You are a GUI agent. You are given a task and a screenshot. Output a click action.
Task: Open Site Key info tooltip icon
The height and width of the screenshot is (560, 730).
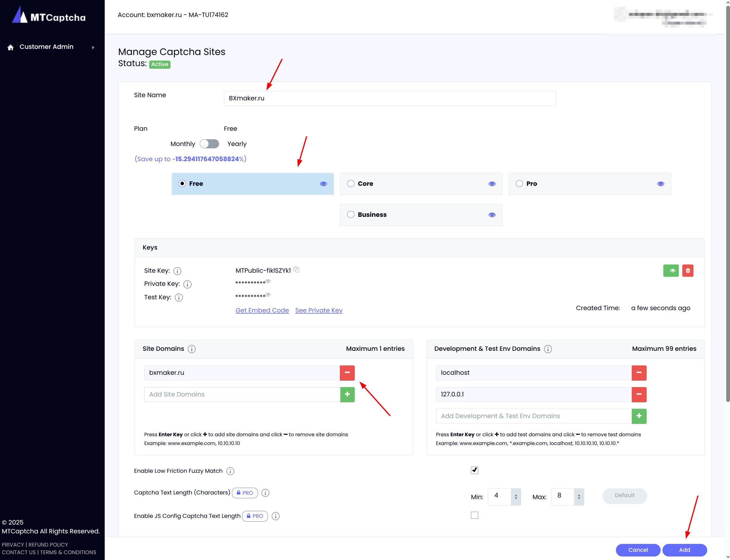177,271
